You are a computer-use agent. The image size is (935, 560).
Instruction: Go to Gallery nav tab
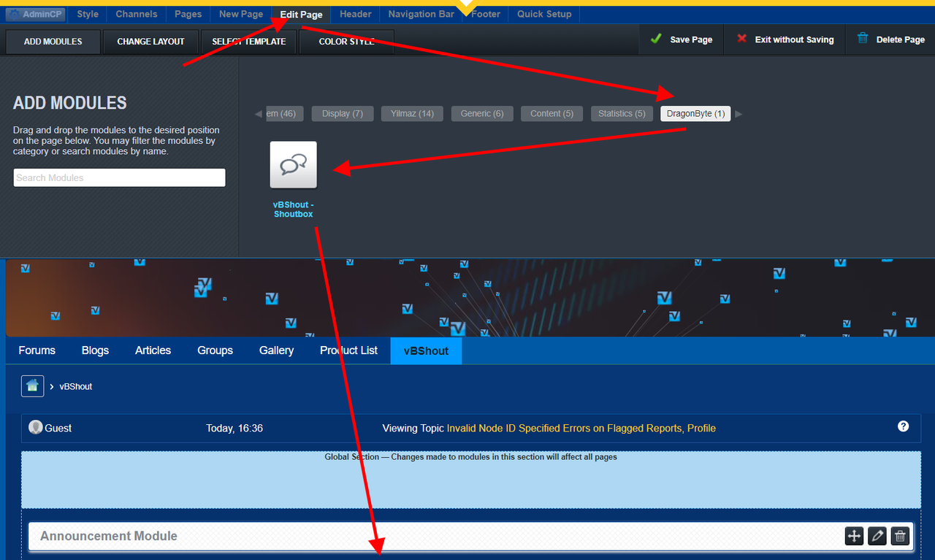(276, 350)
